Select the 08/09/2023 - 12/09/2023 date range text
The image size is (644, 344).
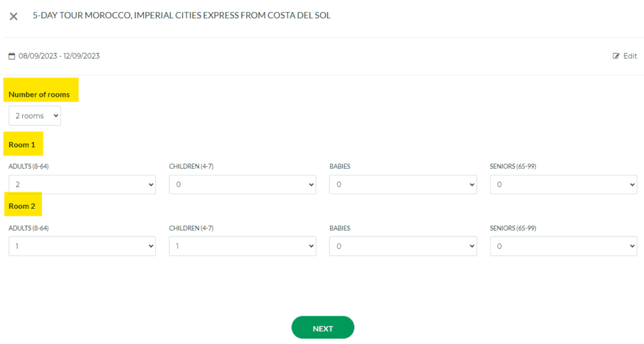coord(59,56)
